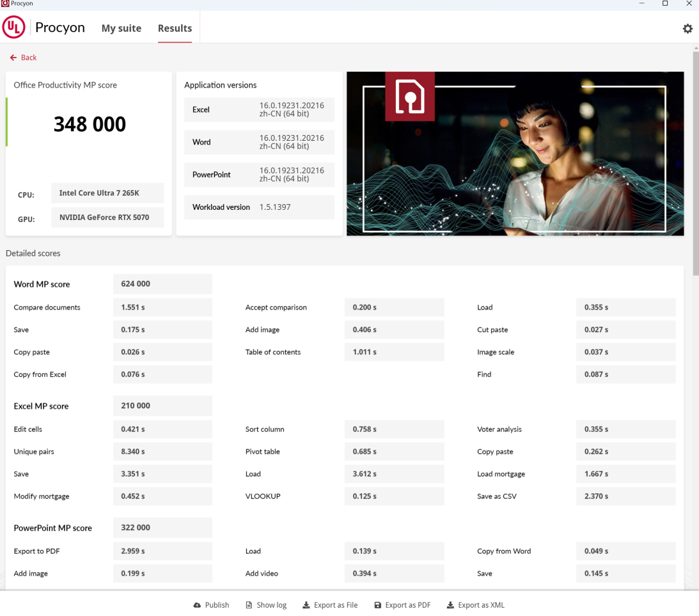Screen dimensions: 699x616
Task: Select the Results tab
Action: click(x=175, y=28)
